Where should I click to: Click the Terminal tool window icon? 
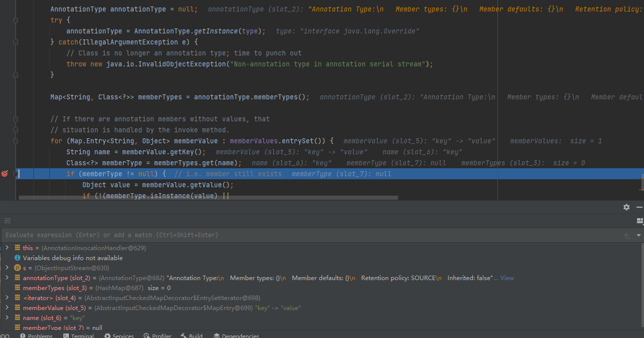coord(66,336)
